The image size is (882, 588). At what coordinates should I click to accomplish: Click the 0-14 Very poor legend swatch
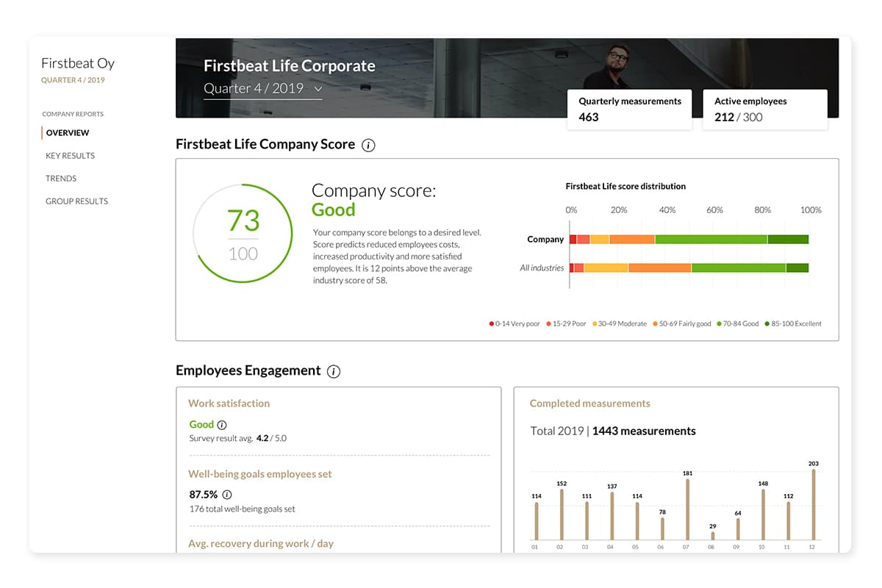pyautogui.click(x=492, y=324)
